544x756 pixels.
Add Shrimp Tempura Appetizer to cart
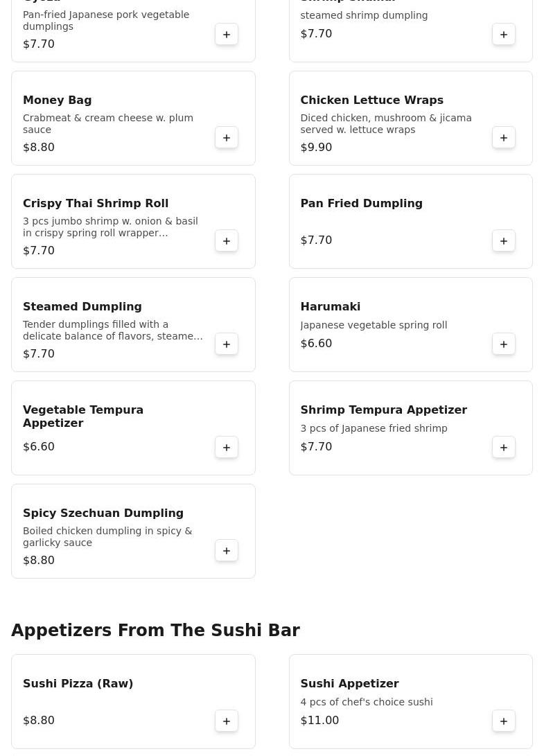[504, 448]
